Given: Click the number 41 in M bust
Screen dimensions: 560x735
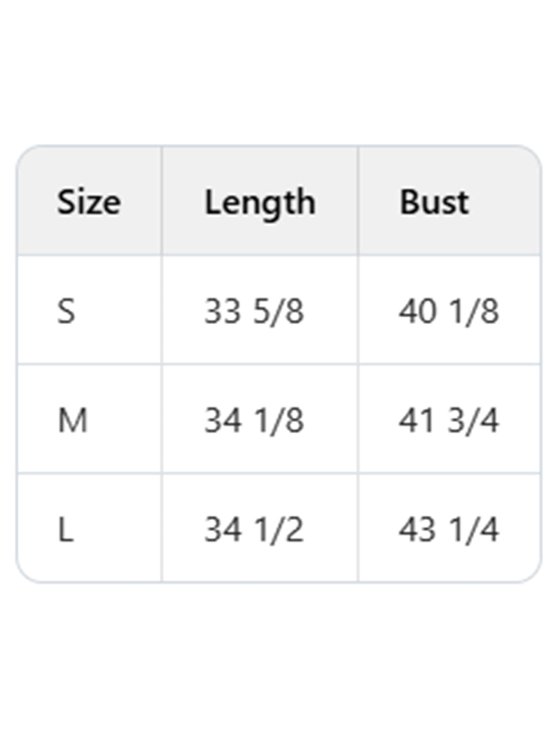Looking at the screenshot, I should tap(418, 421).
